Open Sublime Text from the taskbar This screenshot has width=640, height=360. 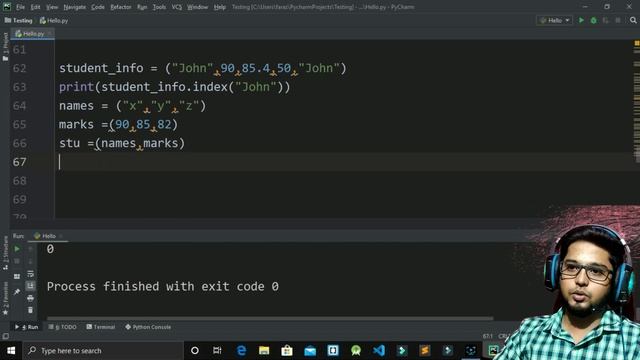(425, 351)
